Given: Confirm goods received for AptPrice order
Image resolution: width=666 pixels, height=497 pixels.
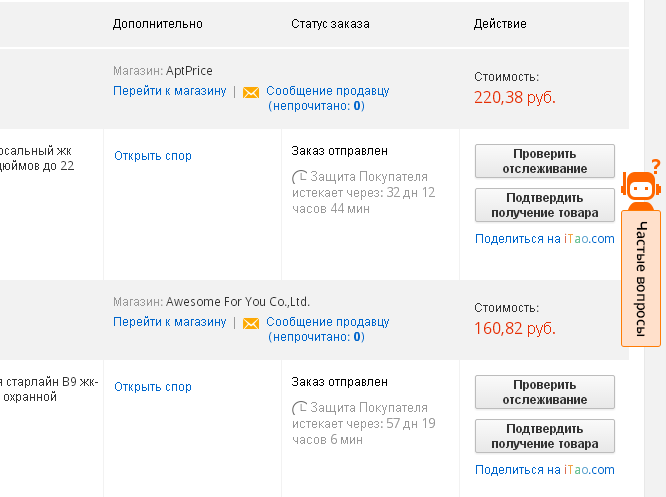Looking at the screenshot, I should [545, 205].
